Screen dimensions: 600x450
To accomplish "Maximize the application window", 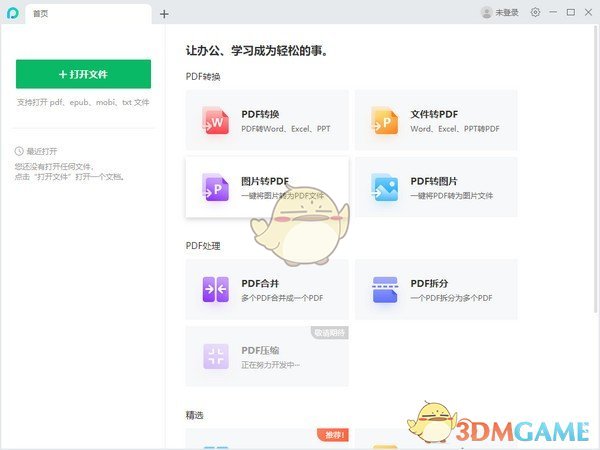I will [x=571, y=13].
